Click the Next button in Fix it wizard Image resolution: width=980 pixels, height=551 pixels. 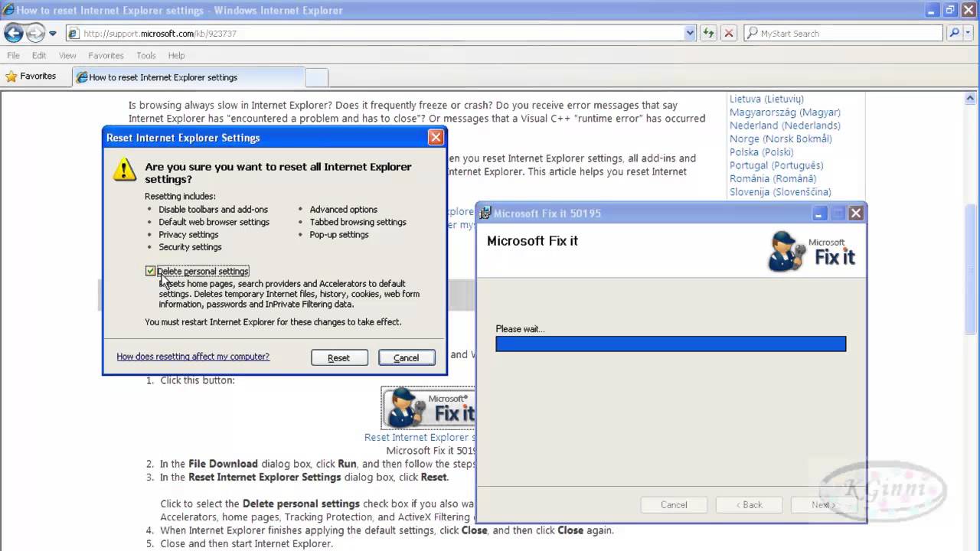pyautogui.click(x=823, y=505)
